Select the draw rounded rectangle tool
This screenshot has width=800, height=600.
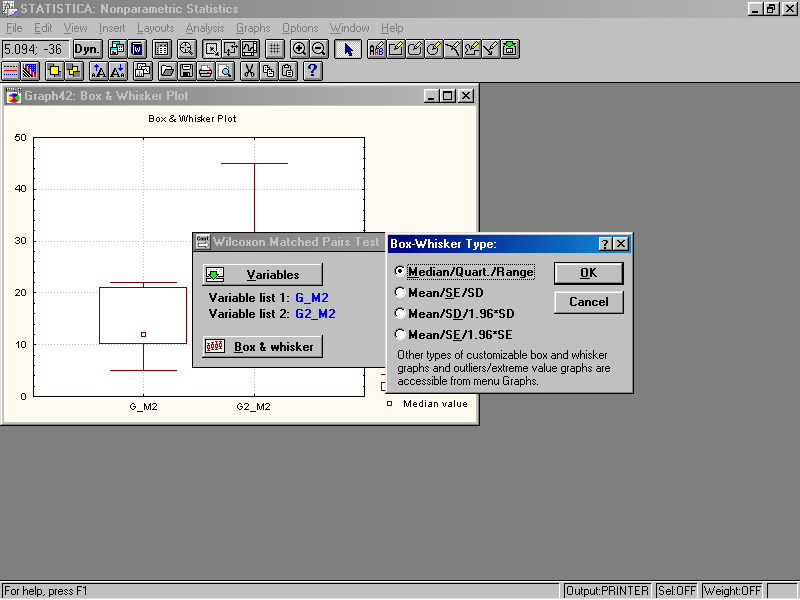(414, 49)
